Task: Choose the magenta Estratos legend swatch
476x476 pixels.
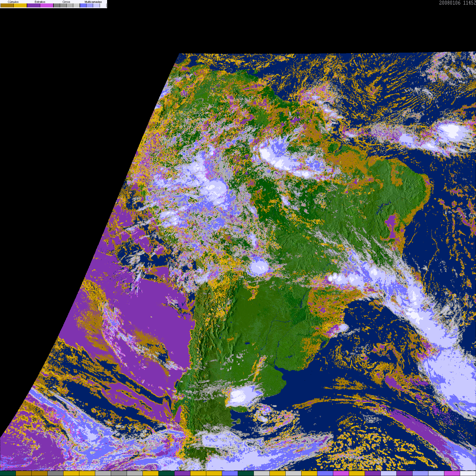Action: [x=47, y=5]
